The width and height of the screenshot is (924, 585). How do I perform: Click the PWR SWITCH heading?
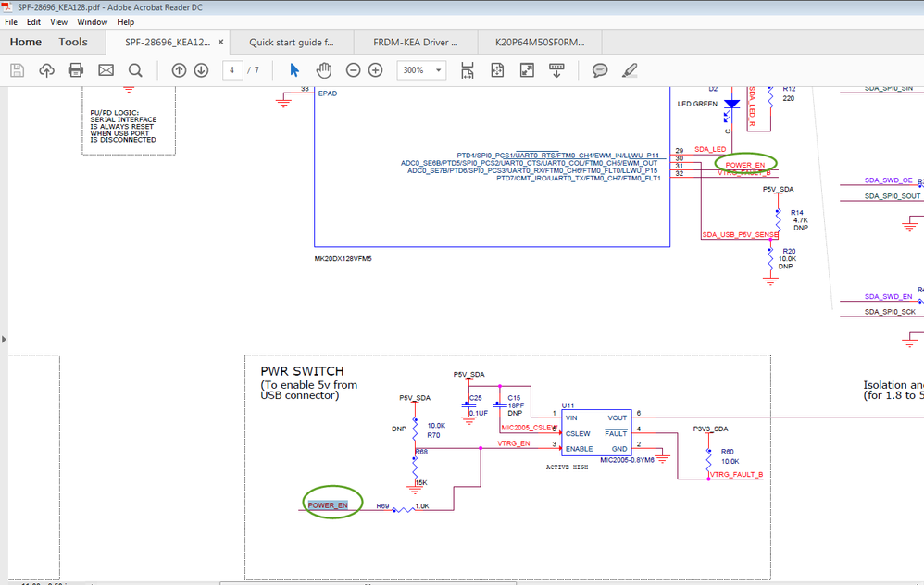(303, 371)
